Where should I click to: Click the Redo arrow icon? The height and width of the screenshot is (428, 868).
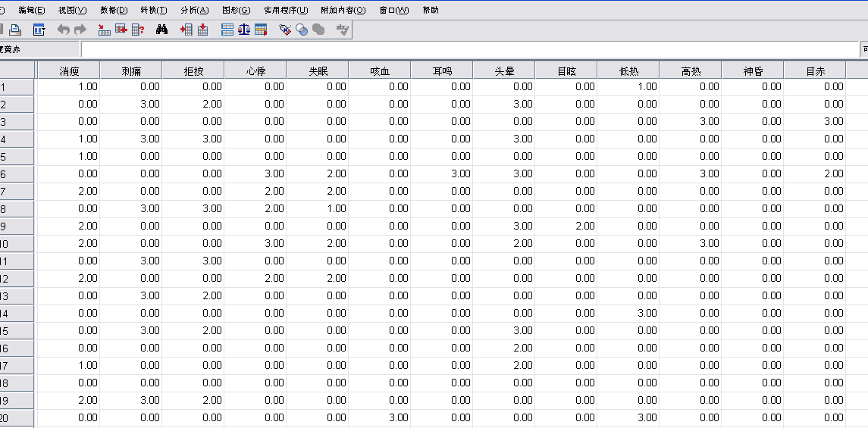(80, 30)
